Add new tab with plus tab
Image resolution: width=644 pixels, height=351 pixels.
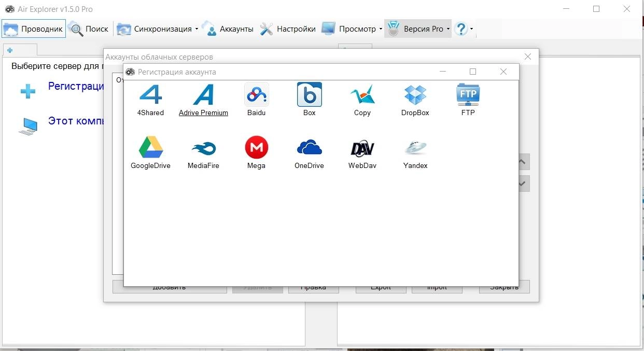pos(10,50)
